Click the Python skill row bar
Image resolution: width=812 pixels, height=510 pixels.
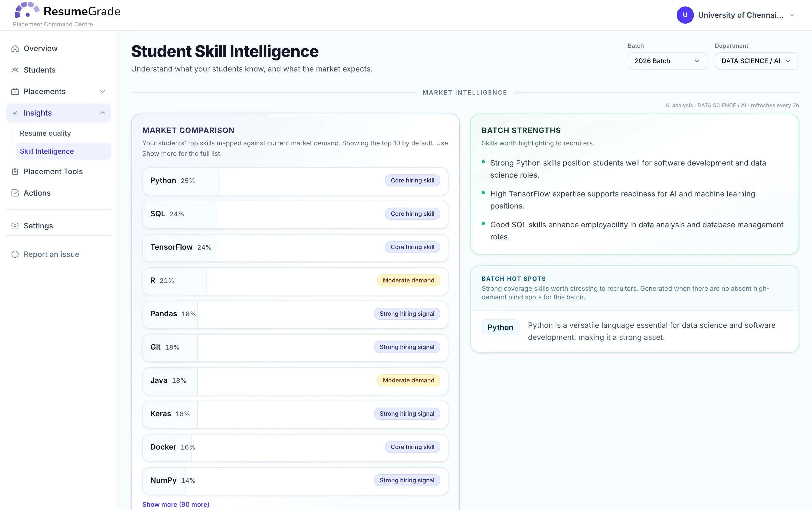pos(295,181)
